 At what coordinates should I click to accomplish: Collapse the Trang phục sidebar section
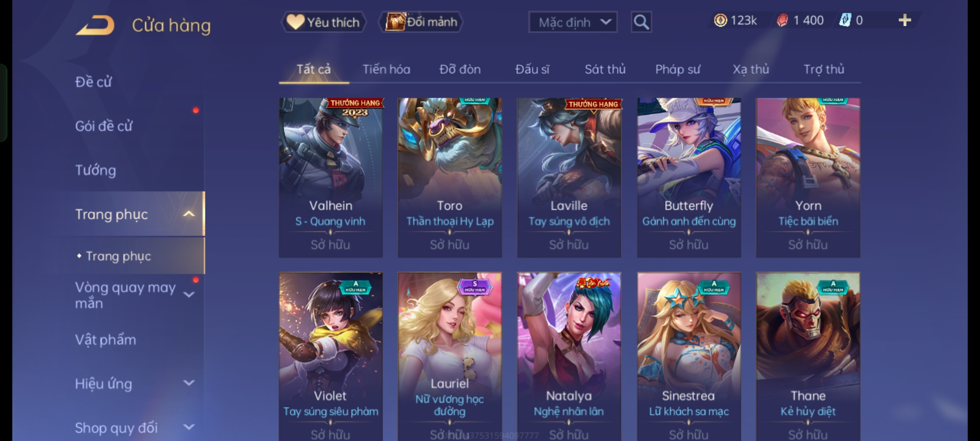[x=189, y=214]
